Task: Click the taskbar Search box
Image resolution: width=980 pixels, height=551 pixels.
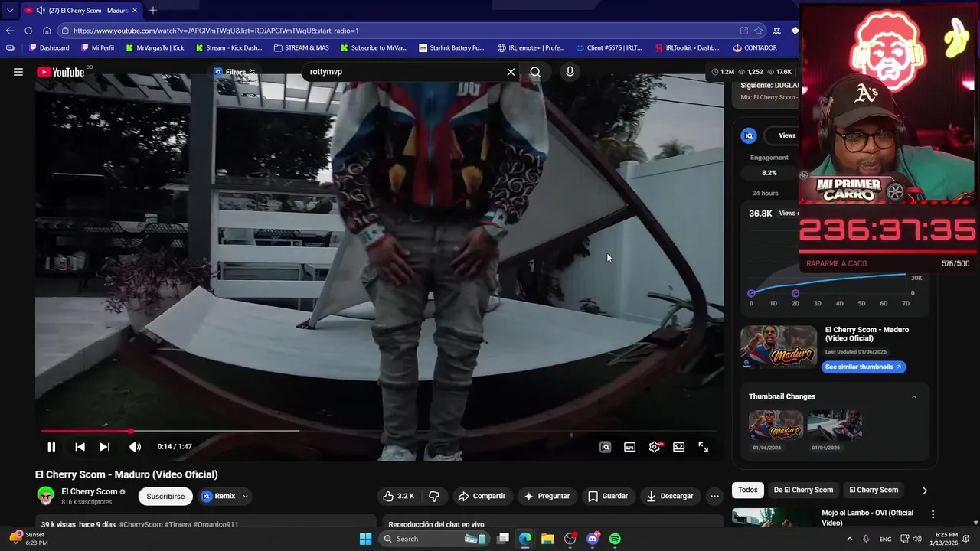Action: [x=434, y=539]
